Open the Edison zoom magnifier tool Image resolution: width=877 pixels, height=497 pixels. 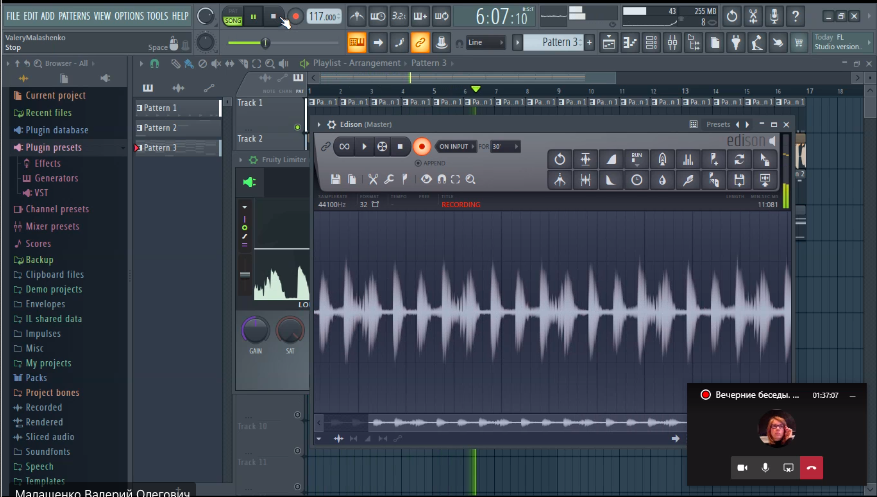[x=470, y=179]
